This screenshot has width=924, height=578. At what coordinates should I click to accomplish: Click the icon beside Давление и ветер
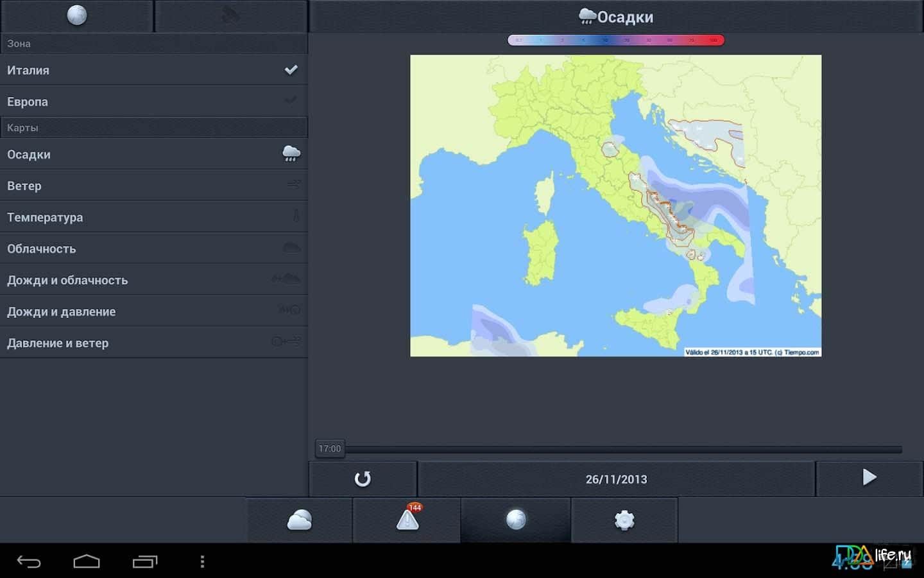286,342
